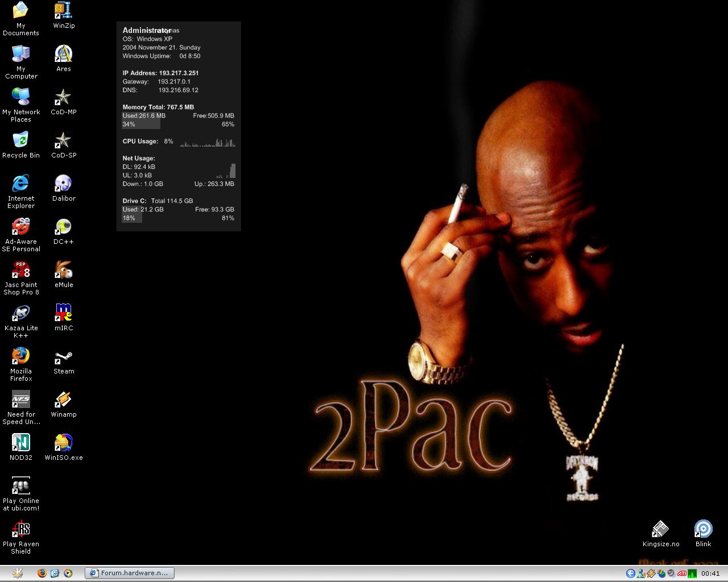Launch the mIRC shortcut
Image resolution: width=728 pixels, height=582 pixels.
click(x=64, y=317)
